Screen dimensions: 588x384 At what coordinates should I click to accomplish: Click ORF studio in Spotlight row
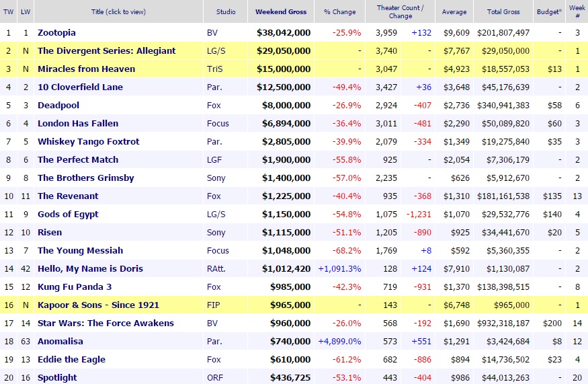(215, 378)
